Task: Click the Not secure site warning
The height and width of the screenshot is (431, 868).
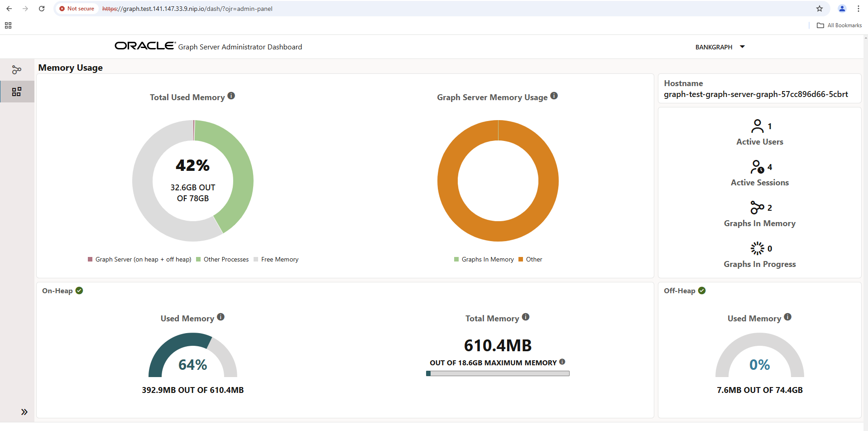Action: 77,9
